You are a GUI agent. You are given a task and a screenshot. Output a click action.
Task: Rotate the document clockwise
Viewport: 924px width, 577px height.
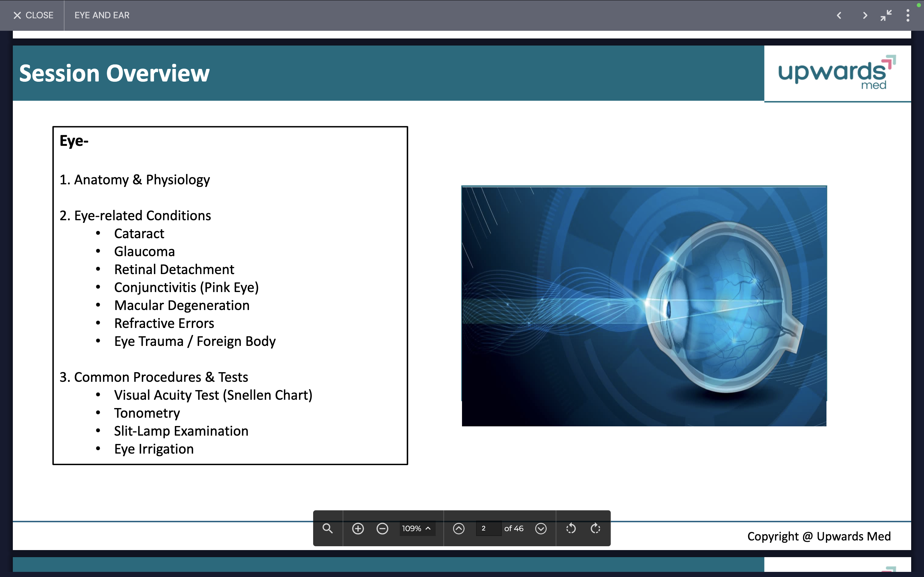(x=595, y=529)
